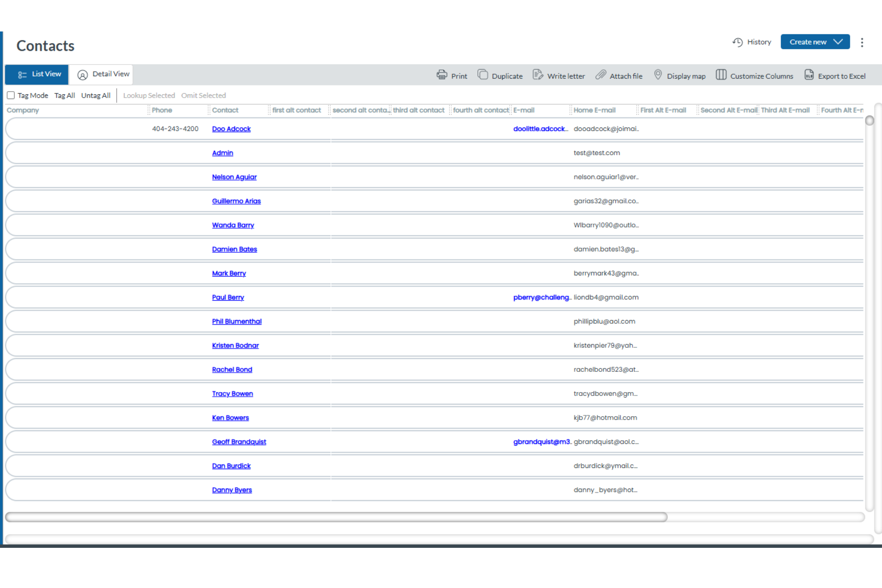Open contact Damien Bates

tap(235, 249)
